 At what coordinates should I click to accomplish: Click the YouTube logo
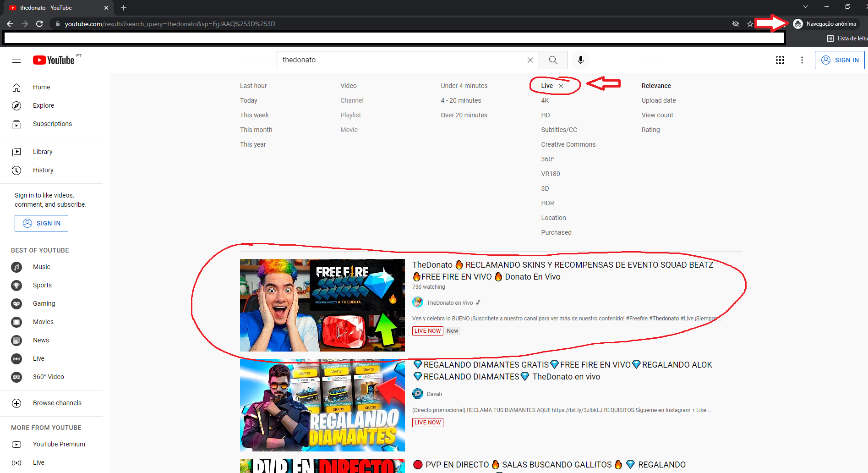pos(54,60)
